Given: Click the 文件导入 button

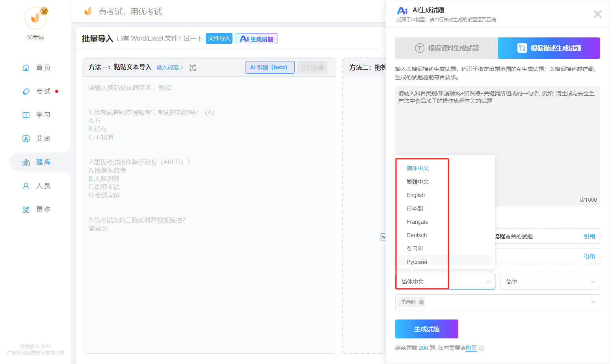Looking at the screenshot, I should coord(219,39).
